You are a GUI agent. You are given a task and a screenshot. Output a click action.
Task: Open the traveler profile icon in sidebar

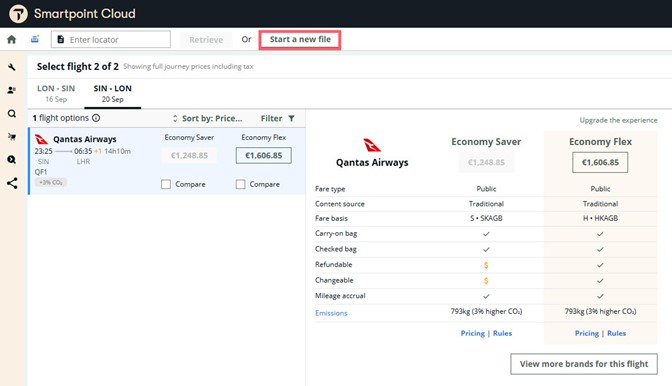click(x=12, y=90)
